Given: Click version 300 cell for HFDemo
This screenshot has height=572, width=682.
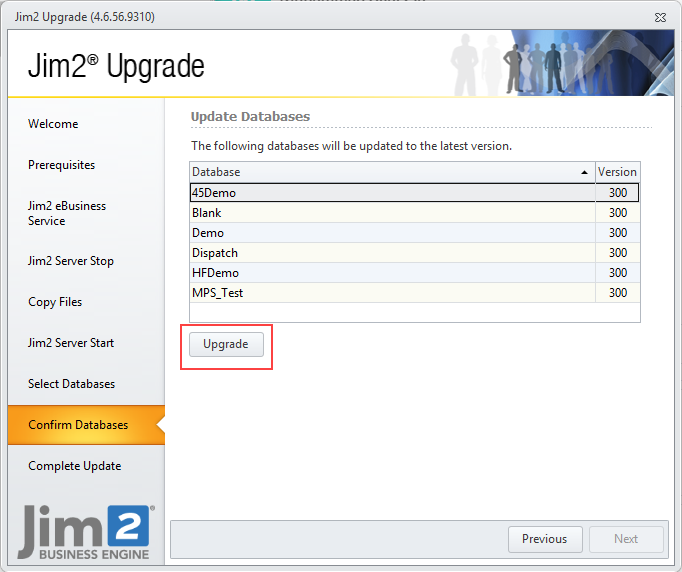Looking at the screenshot, I should 618,273.
